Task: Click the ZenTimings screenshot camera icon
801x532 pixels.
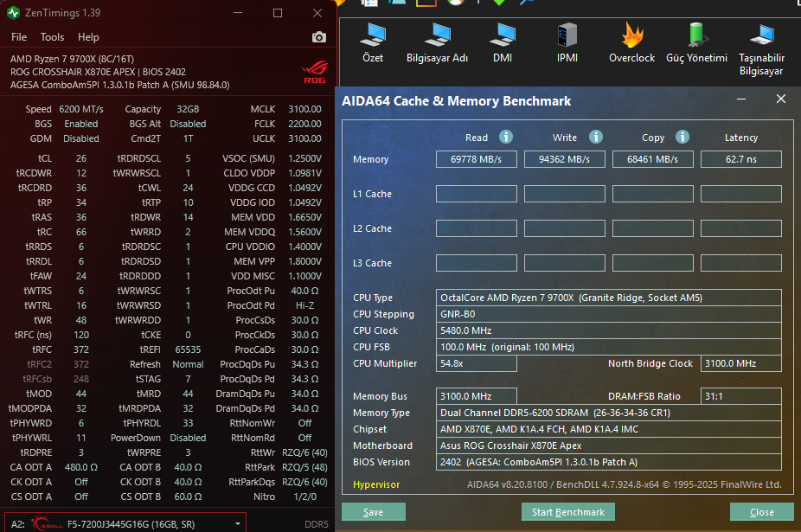Action: click(x=319, y=37)
